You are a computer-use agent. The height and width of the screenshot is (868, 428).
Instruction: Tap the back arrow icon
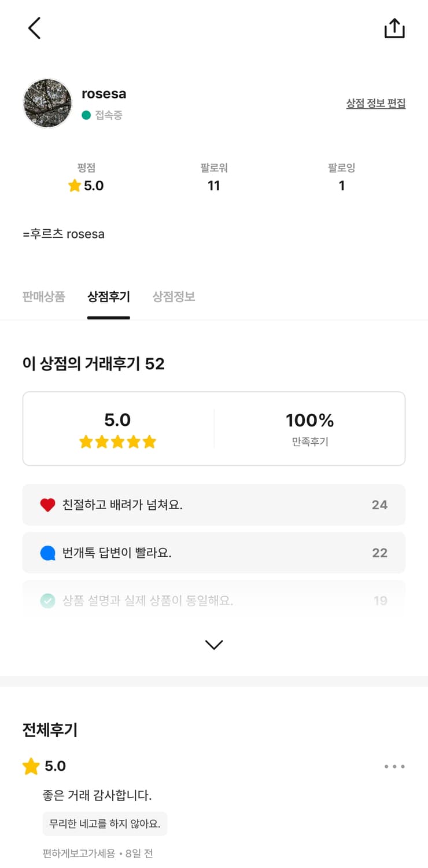[x=35, y=28]
